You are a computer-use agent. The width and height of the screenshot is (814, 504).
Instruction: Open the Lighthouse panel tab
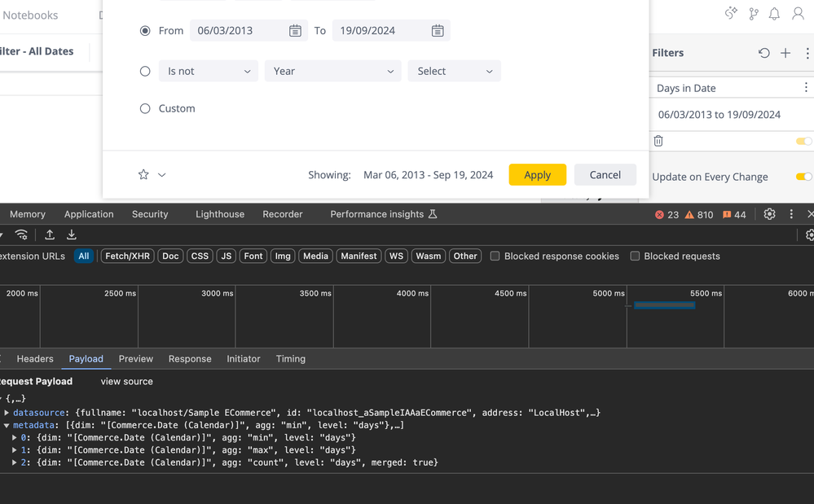click(219, 214)
